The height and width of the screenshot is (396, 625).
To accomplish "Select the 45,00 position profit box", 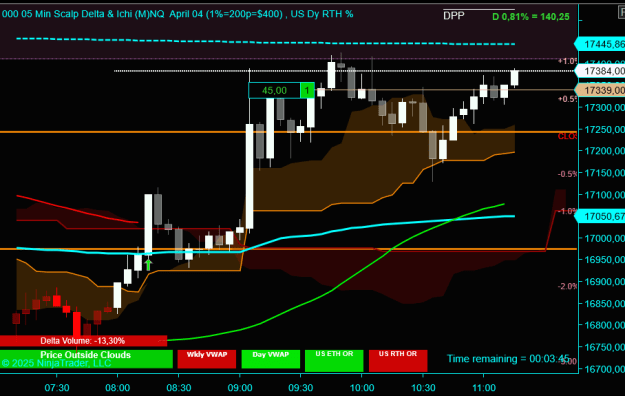I will 274,91.
